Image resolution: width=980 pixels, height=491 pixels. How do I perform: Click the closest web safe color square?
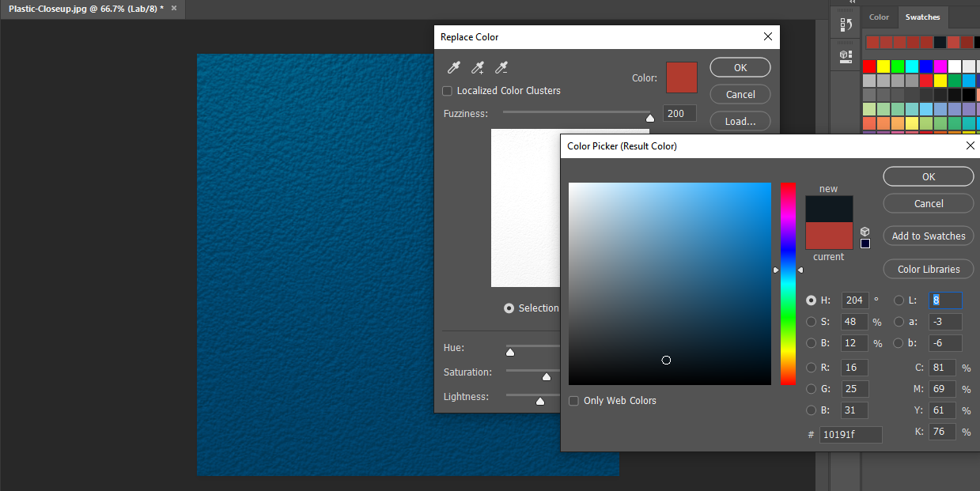click(x=865, y=244)
